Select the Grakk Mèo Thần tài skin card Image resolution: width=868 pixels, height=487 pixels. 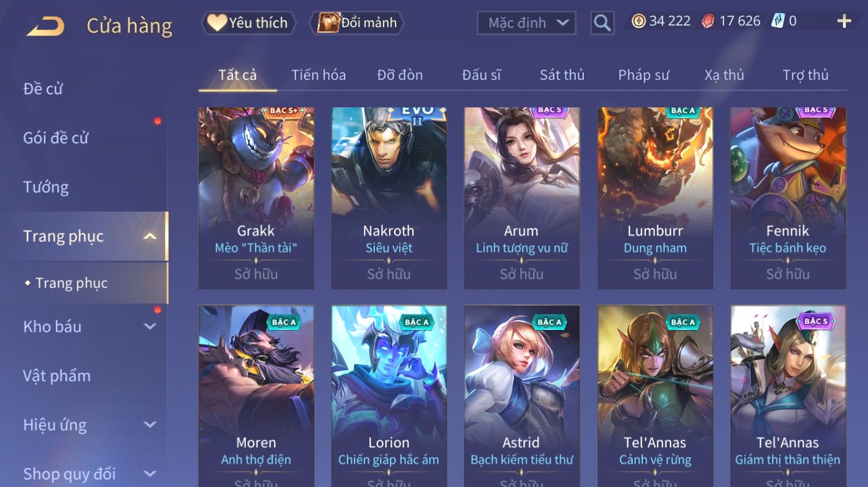[256, 198]
